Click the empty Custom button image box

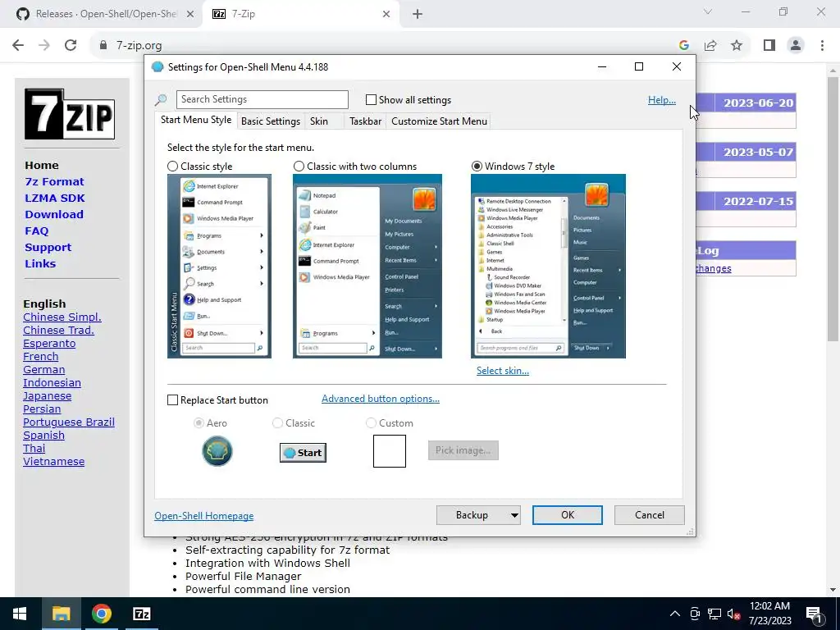coord(390,451)
